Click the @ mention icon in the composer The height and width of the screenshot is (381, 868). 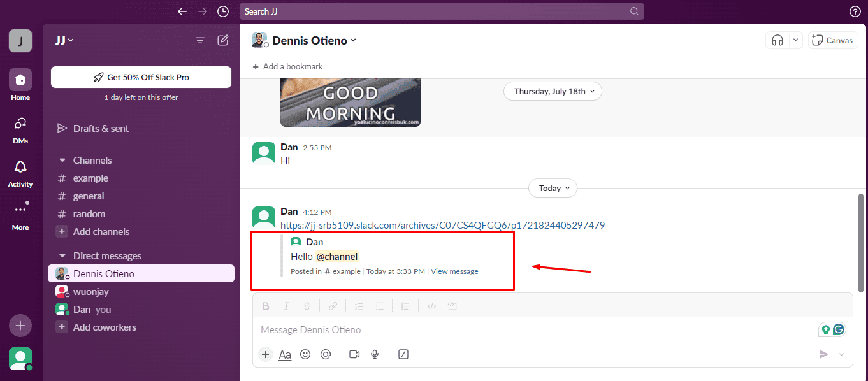(326, 354)
